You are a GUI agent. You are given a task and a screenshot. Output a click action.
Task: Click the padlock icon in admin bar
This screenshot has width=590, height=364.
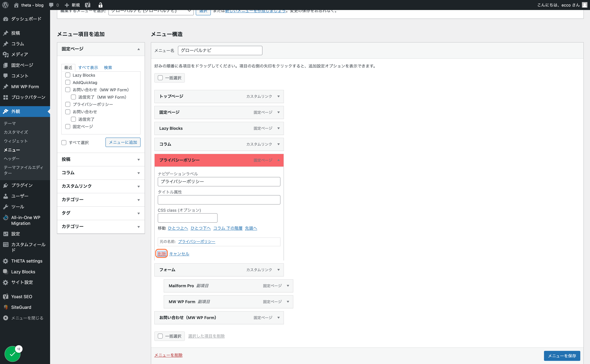(100, 5)
